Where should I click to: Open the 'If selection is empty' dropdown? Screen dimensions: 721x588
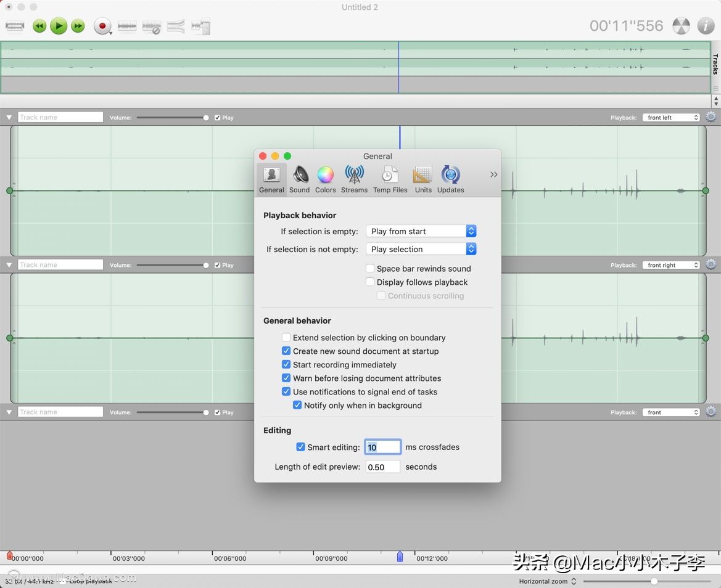click(x=421, y=231)
